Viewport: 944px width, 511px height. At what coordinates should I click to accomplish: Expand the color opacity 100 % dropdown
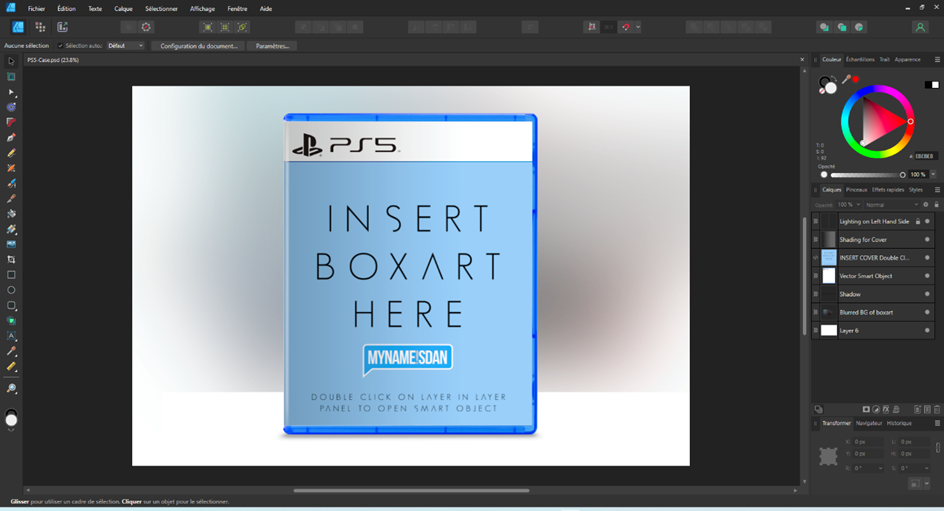pos(933,174)
